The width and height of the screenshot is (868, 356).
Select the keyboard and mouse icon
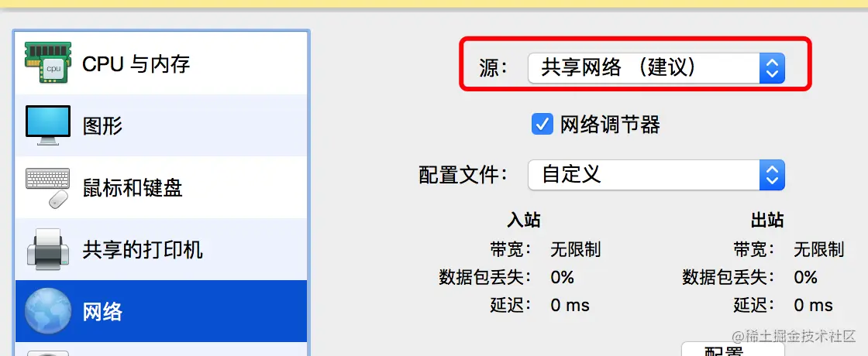click(47, 188)
